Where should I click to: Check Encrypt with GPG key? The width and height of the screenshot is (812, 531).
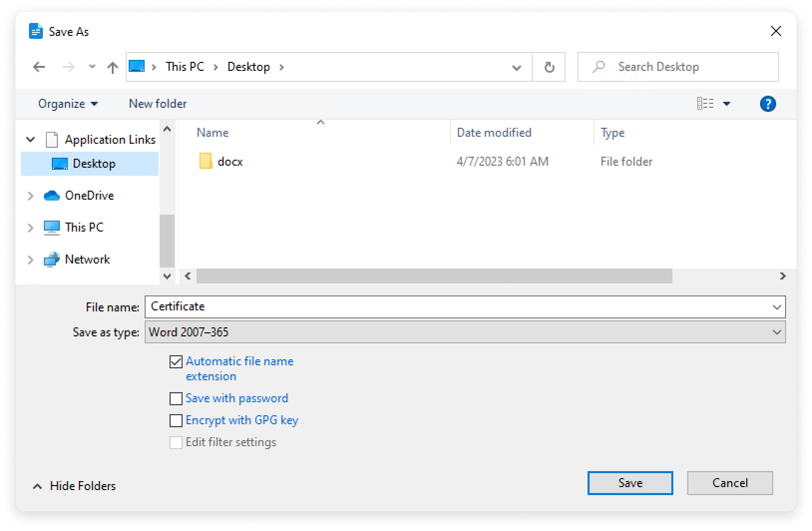point(176,421)
